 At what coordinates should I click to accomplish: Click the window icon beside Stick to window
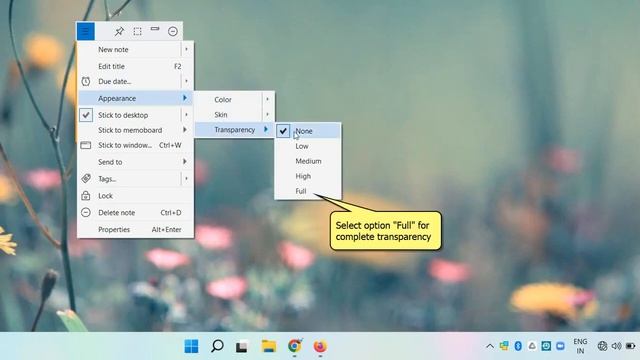click(x=86, y=145)
